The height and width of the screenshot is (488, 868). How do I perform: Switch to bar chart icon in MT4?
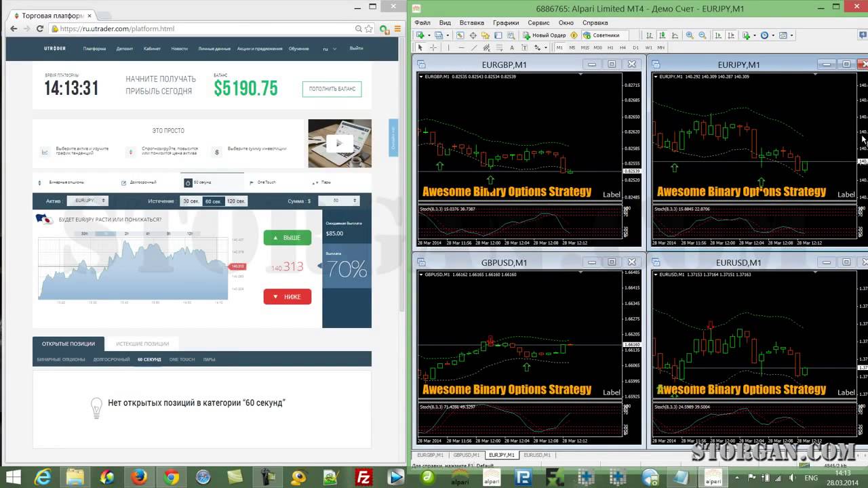click(650, 35)
